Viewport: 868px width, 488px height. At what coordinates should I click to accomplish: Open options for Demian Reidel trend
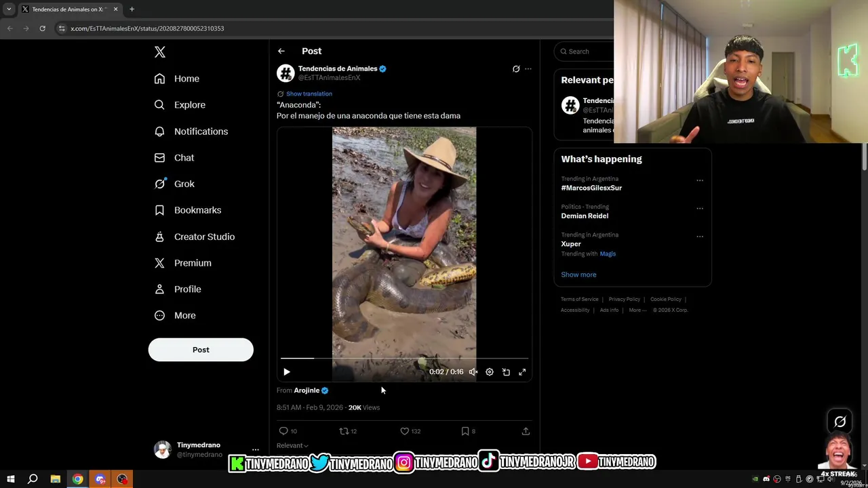point(700,208)
